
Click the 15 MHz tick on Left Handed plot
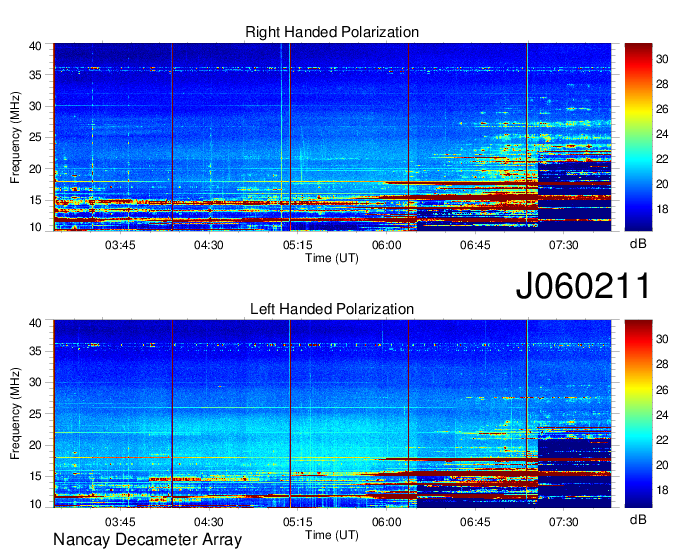(x=35, y=477)
